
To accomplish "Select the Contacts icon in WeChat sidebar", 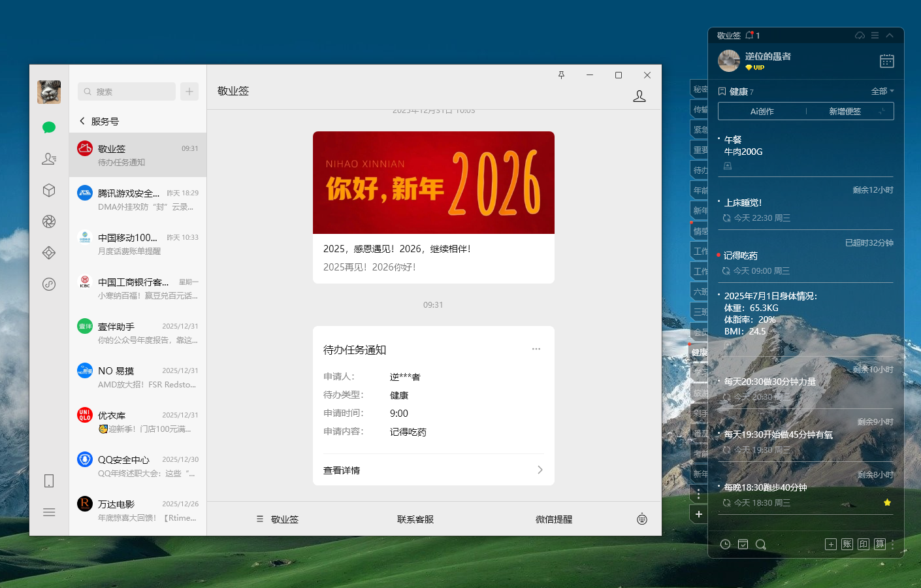I will [x=49, y=159].
